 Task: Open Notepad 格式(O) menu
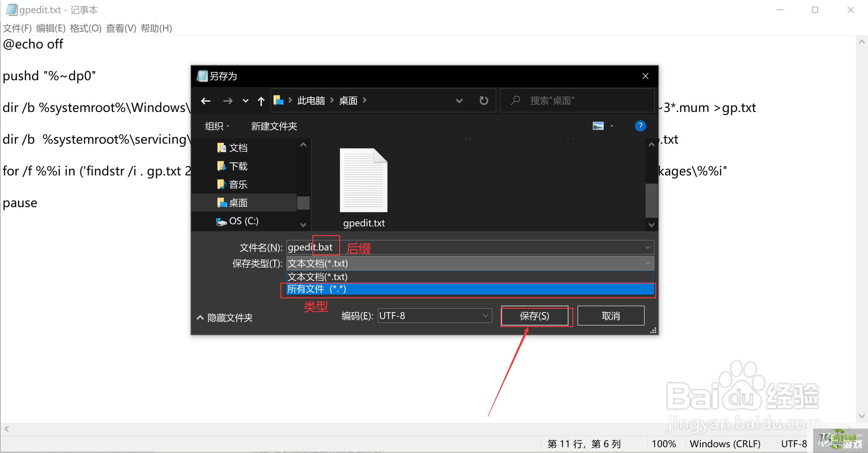86,28
